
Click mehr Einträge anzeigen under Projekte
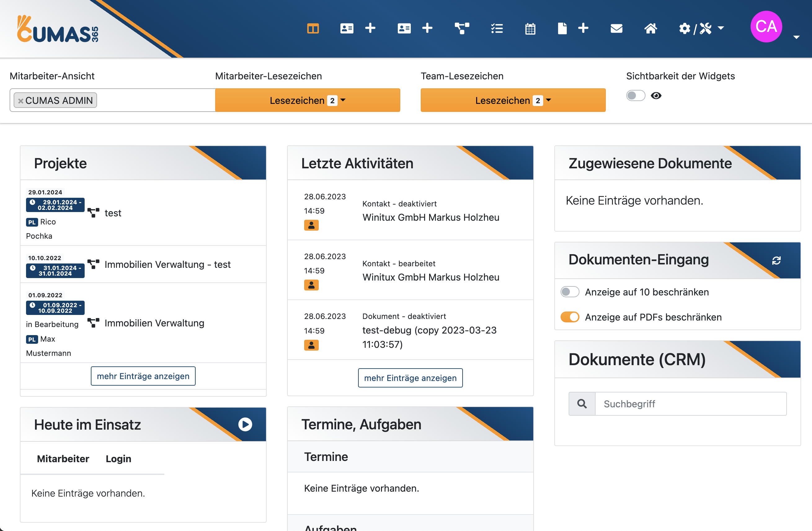(x=143, y=376)
